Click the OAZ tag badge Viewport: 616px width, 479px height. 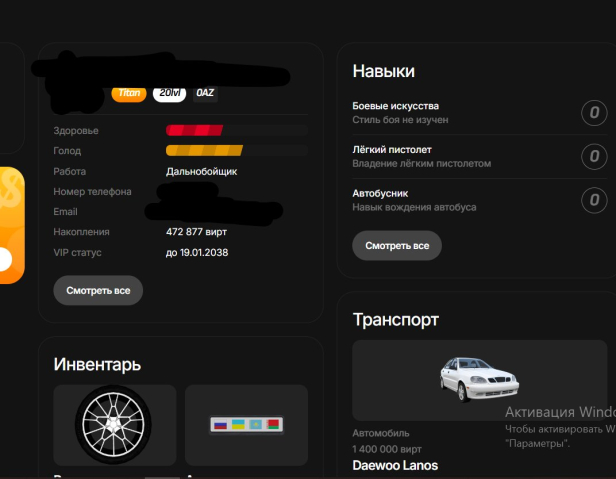(204, 93)
